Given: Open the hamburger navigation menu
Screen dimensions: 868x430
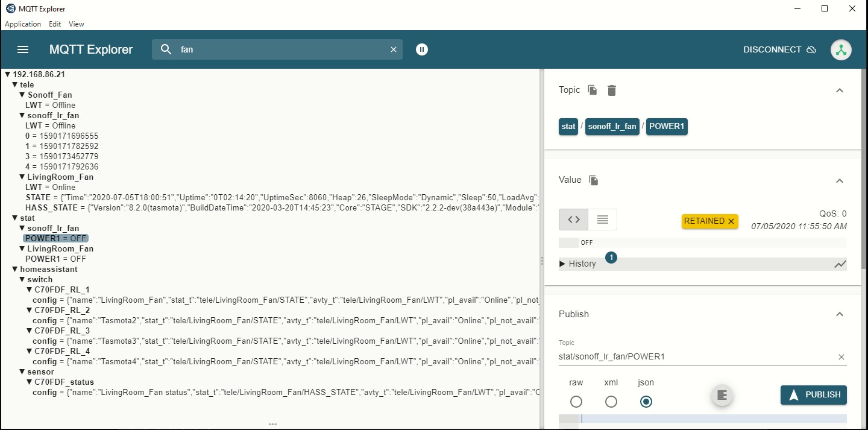Looking at the screenshot, I should (x=23, y=49).
